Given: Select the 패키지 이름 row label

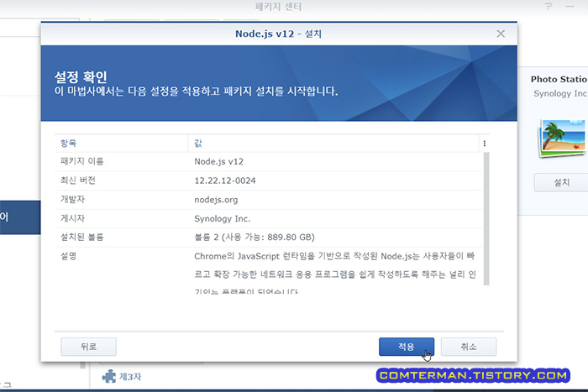Looking at the screenshot, I should [x=81, y=161].
